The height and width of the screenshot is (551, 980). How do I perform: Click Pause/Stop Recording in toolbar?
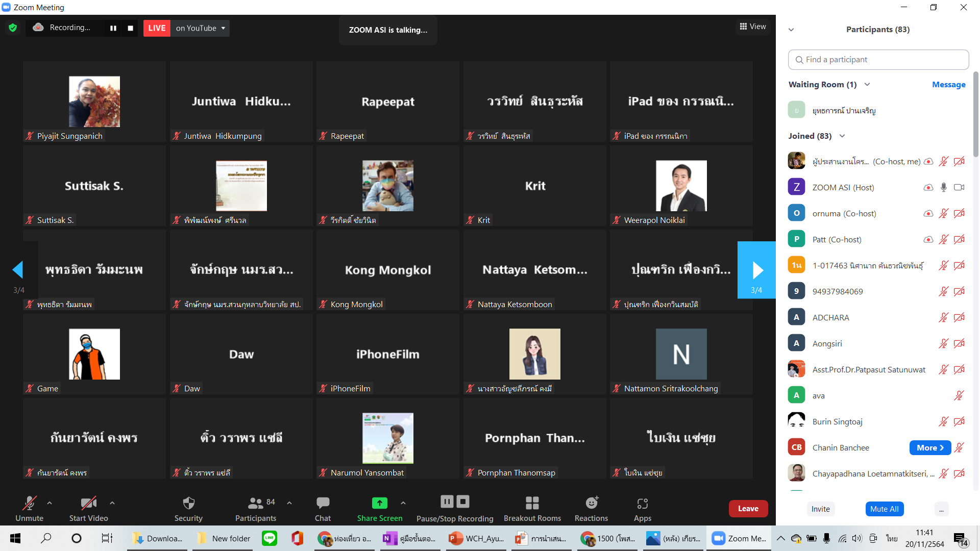tap(455, 509)
